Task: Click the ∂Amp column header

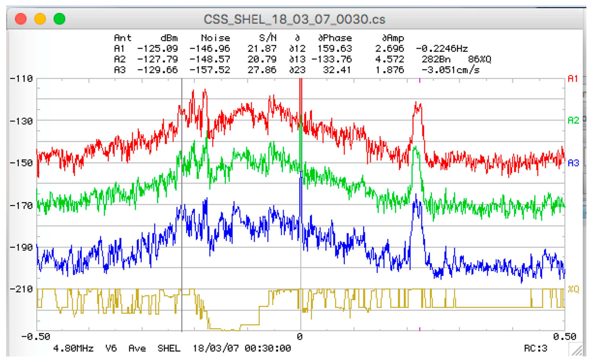Action: [x=393, y=38]
